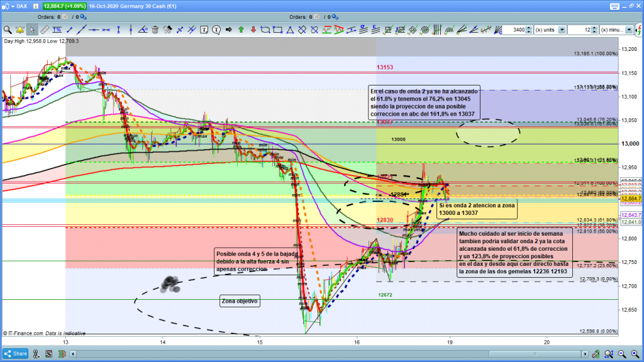The image size is (644, 362).
Task: Select the green up arrow tool
Action: [x=240, y=30]
